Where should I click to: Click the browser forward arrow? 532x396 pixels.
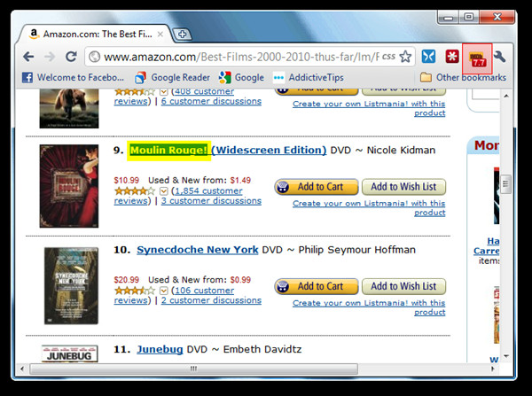point(50,57)
